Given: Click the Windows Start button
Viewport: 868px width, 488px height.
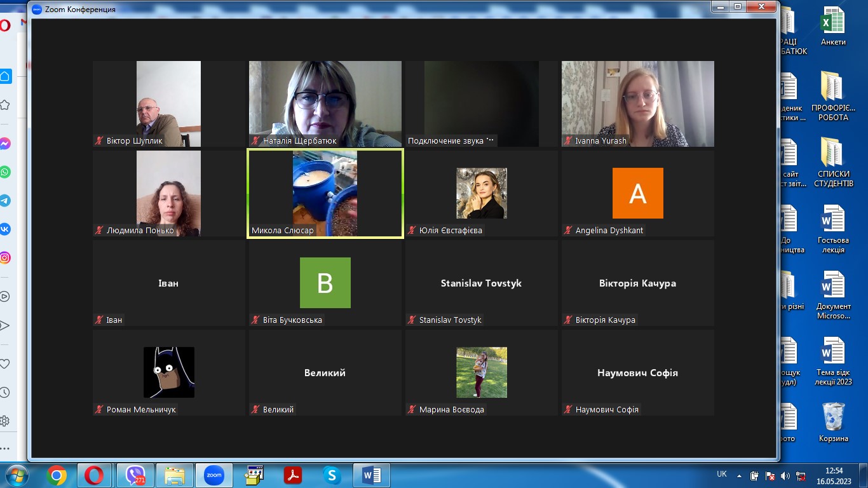Looking at the screenshot, I should coord(17,475).
